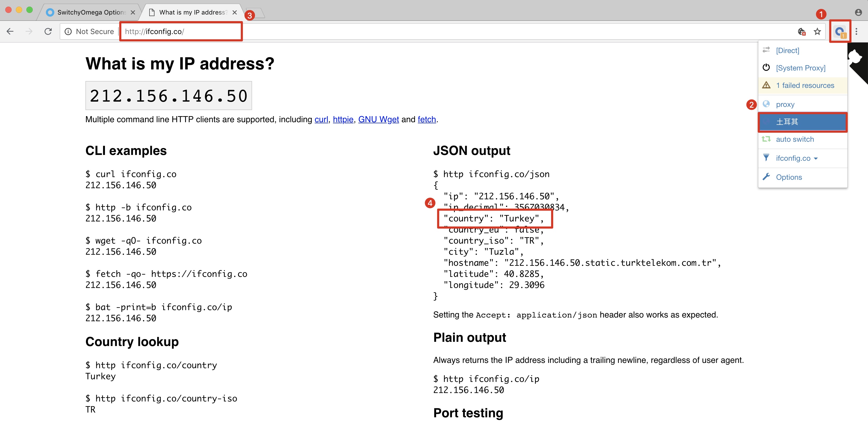868x426 pixels.
Task: Select the [Direct] connection option
Action: [787, 50]
